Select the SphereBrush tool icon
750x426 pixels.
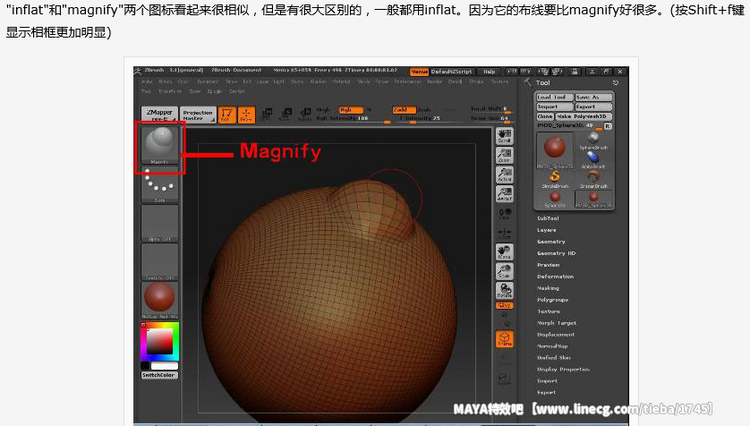pos(594,141)
